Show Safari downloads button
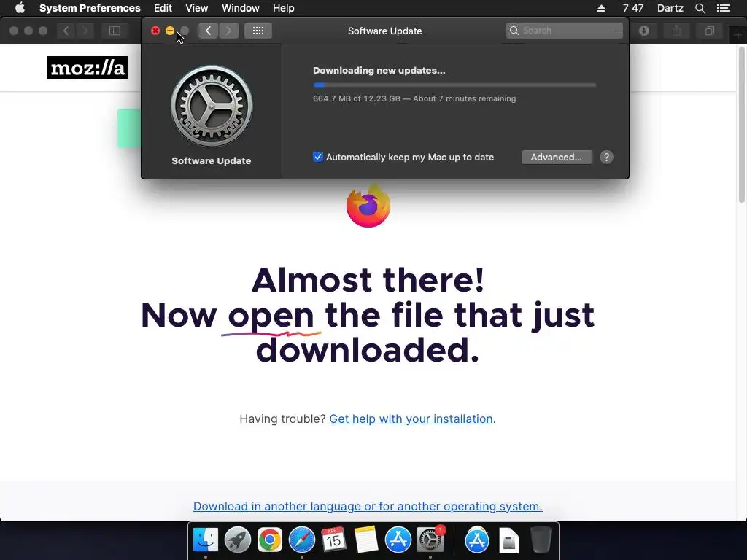747x560 pixels. pos(644,31)
